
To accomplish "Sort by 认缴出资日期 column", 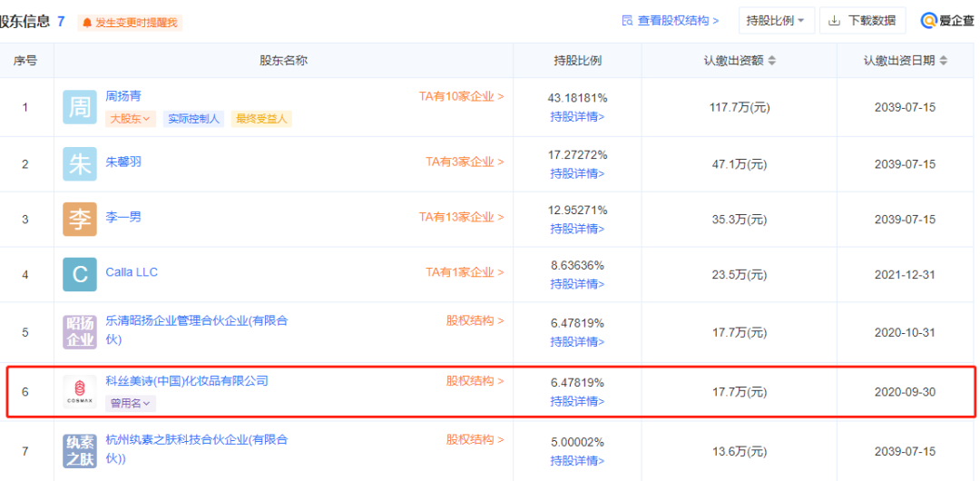I will tap(943, 61).
